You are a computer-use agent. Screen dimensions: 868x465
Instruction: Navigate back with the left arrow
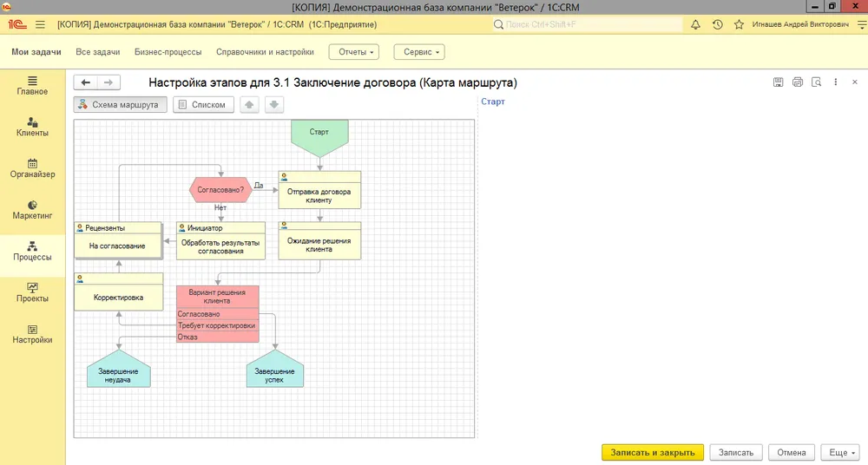(85, 82)
